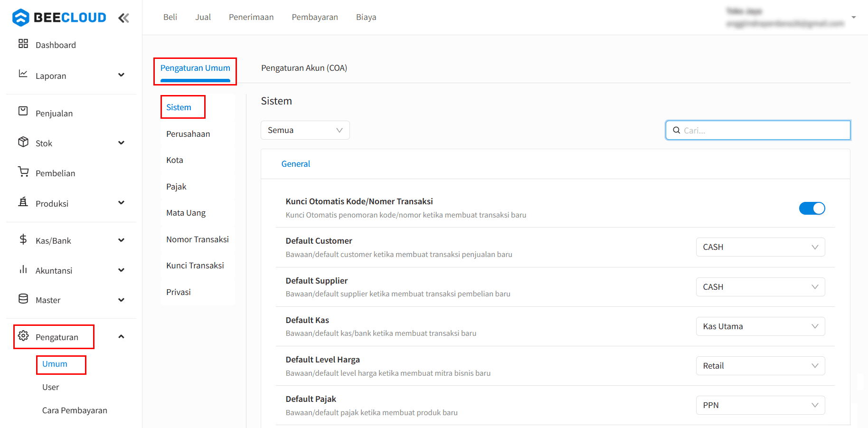Screen dimensions: 868x428
Task: Open the Default Kas dropdown
Action: 760,326
